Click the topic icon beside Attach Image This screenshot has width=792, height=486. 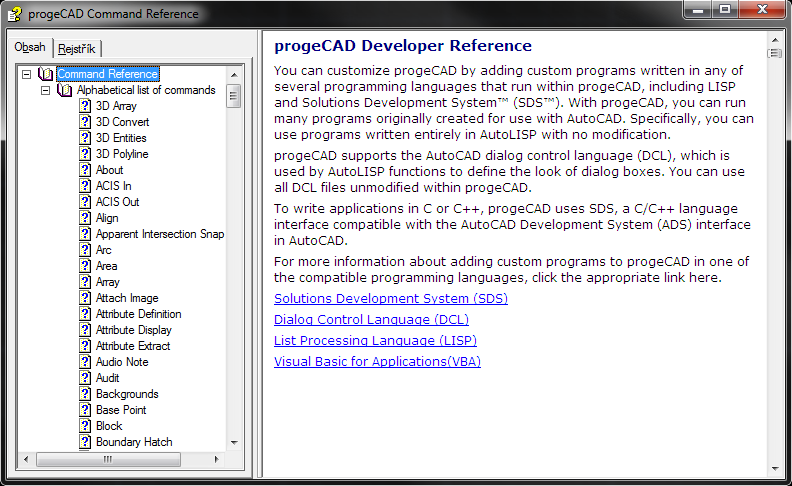click(85, 298)
